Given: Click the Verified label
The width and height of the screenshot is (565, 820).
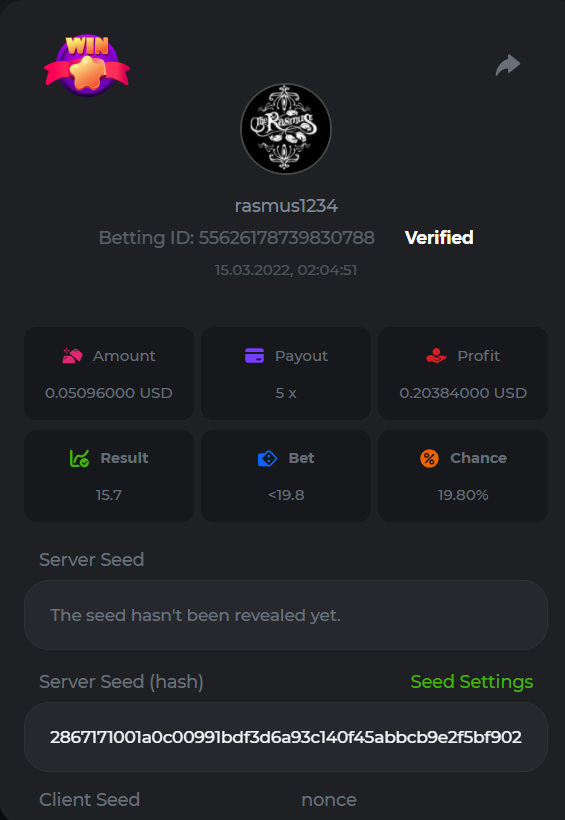Looking at the screenshot, I should tap(439, 237).
